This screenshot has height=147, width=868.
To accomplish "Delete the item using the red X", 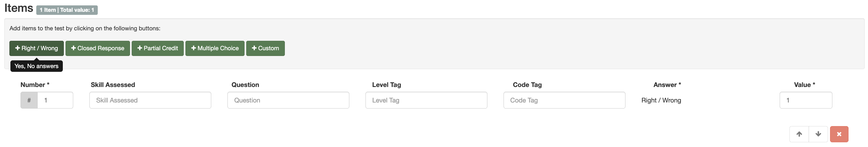I will pyautogui.click(x=839, y=134).
